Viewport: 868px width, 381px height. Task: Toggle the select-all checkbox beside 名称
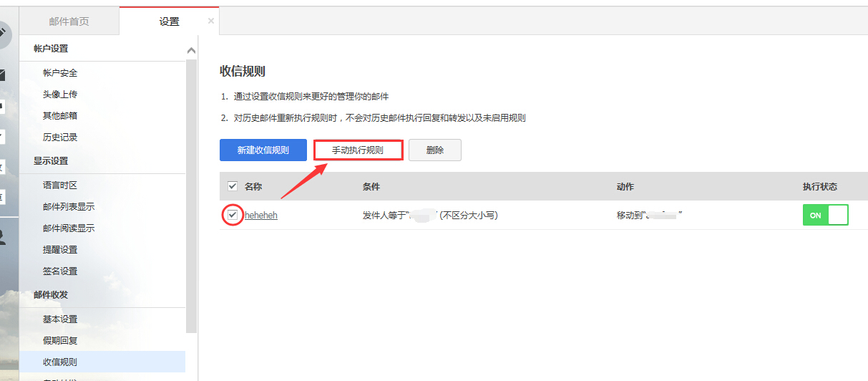point(232,186)
